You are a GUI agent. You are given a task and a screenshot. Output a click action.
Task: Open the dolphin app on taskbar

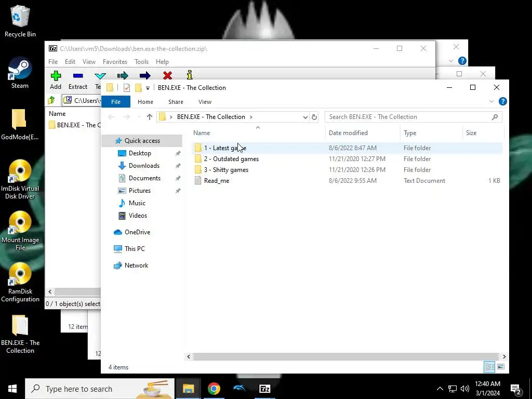(x=239, y=389)
